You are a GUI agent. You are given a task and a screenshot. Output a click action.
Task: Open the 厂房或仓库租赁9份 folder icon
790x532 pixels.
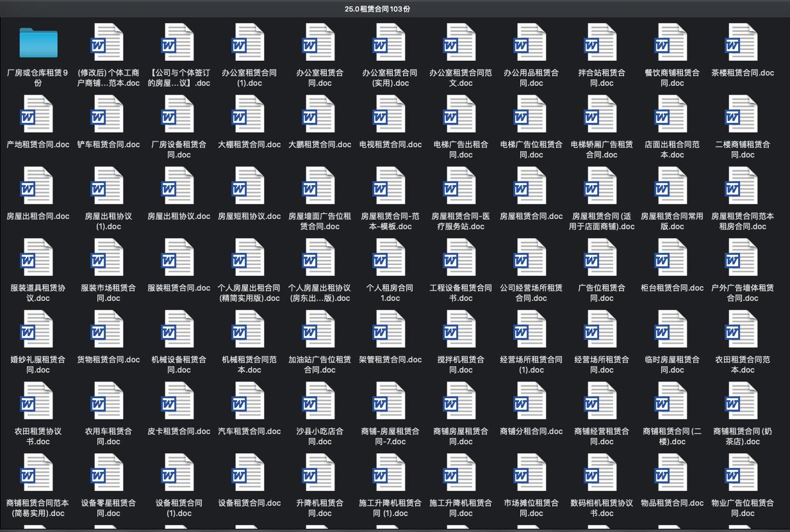click(38, 42)
